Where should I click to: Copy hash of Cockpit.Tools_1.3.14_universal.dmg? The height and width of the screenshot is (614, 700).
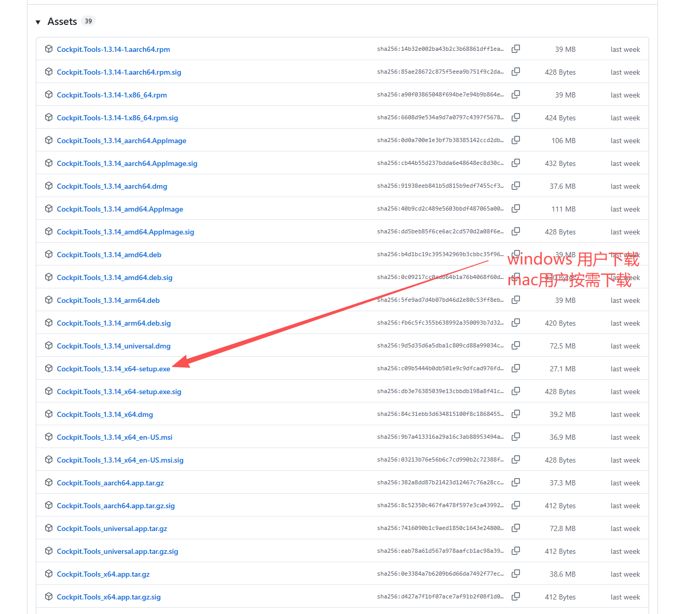[x=516, y=345]
